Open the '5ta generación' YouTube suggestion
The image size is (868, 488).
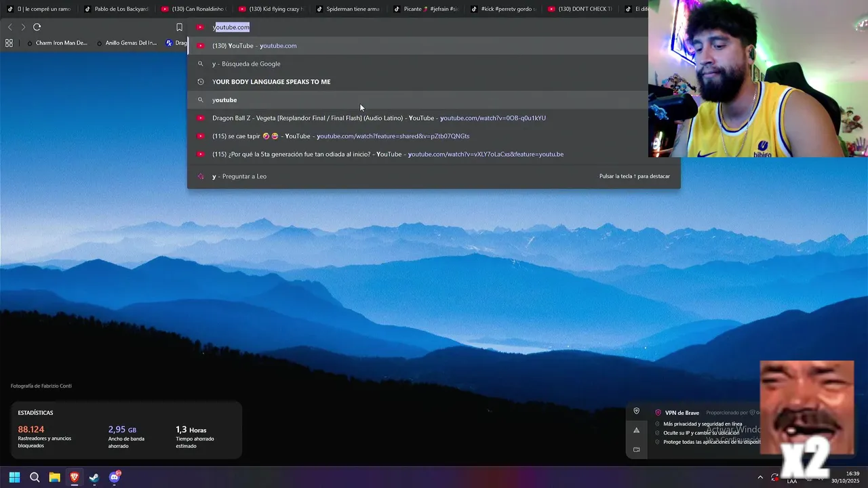pos(434,154)
